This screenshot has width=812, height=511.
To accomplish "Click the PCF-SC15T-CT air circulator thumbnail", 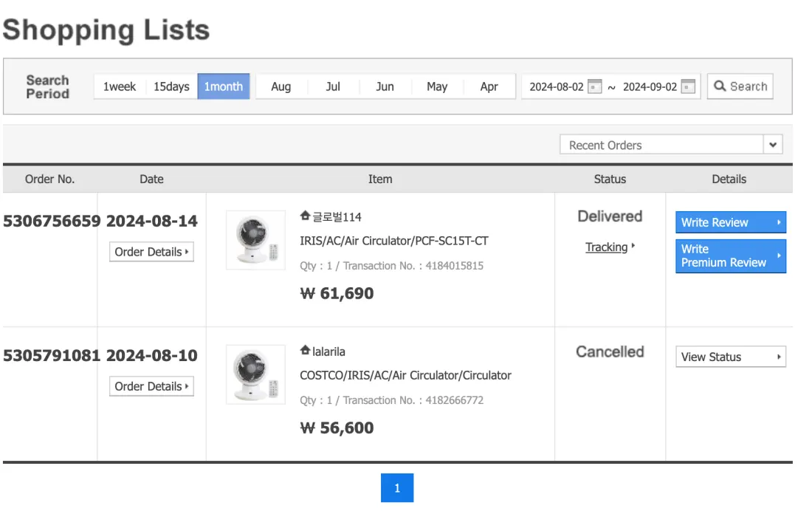I will tap(255, 240).
